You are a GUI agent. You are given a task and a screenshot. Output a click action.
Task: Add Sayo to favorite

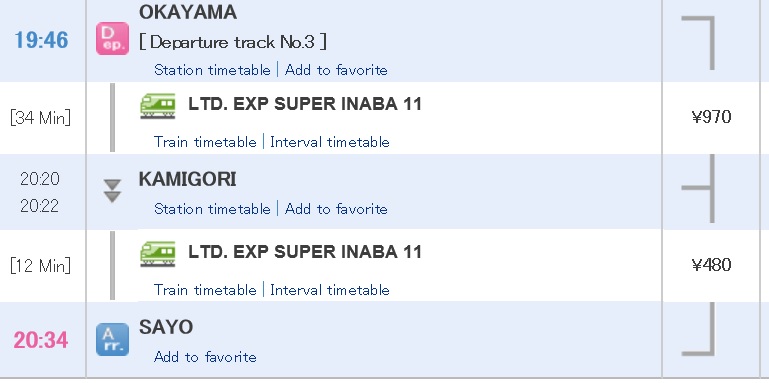coord(205,357)
